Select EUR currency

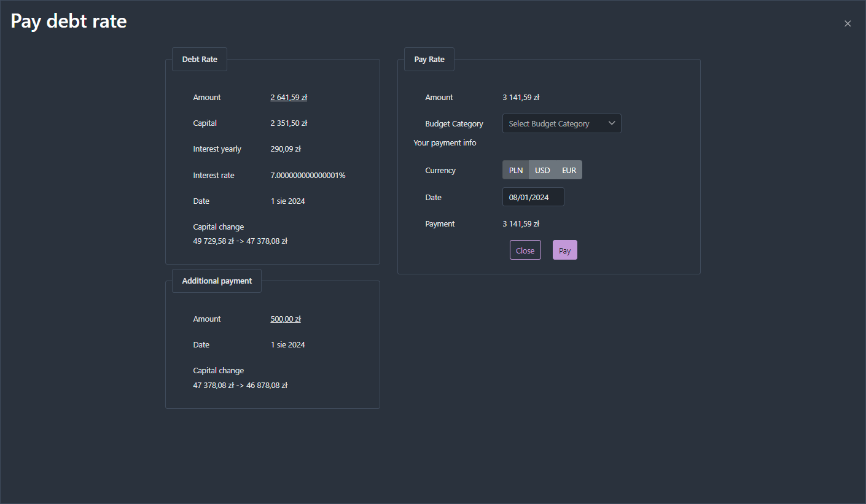coord(569,170)
